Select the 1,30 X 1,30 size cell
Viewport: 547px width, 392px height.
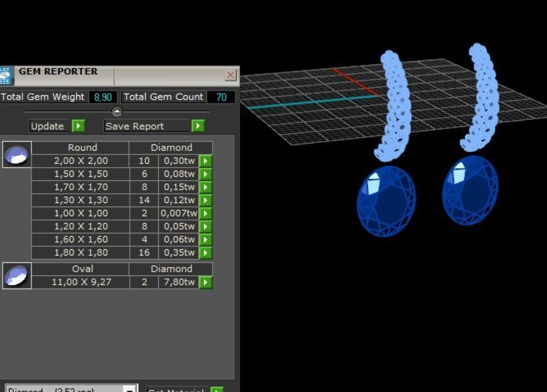[81, 200]
